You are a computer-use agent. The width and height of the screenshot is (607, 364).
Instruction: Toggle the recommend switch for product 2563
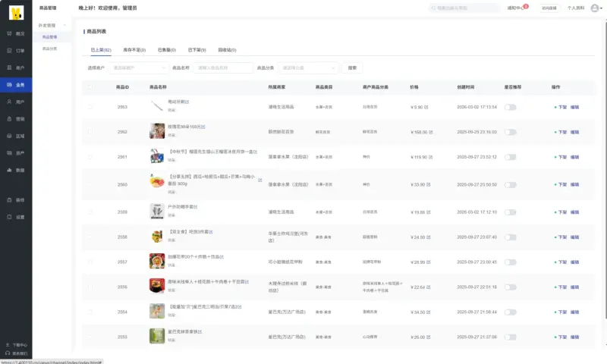pos(510,107)
